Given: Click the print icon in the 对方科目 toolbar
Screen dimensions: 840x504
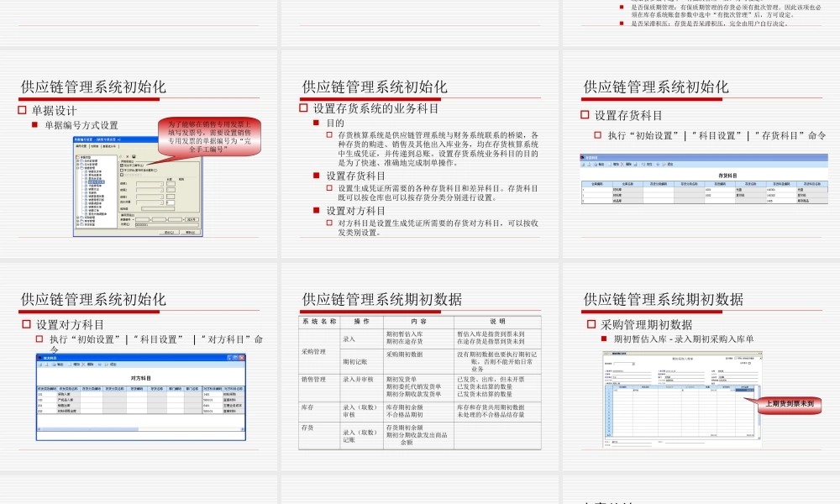Looking at the screenshot, I should click(x=39, y=365).
